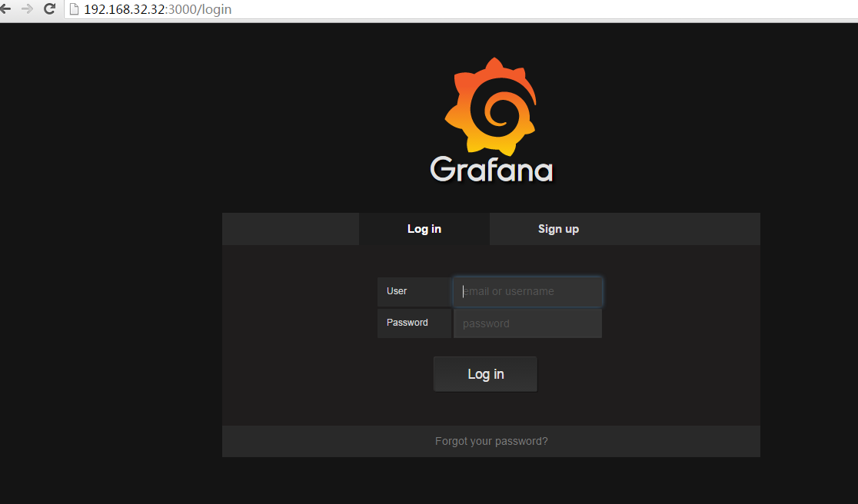Click the password input field

click(x=527, y=323)
